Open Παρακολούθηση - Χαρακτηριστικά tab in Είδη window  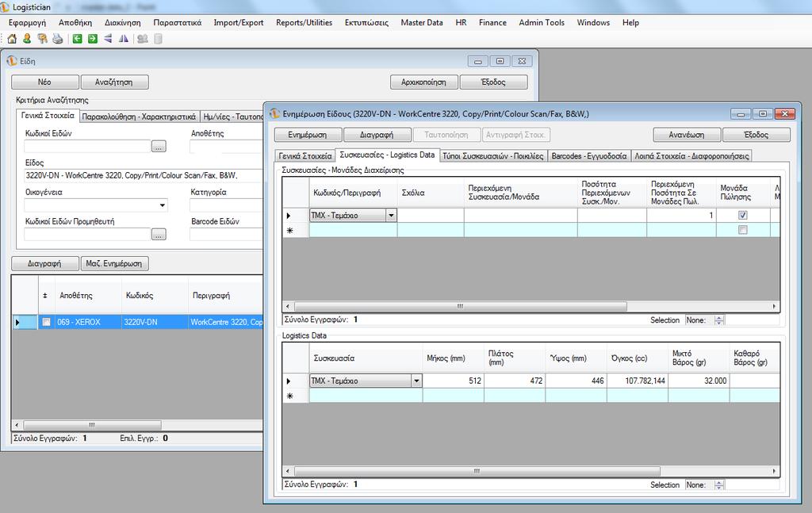pyautogui.click(x=139, y=117)
